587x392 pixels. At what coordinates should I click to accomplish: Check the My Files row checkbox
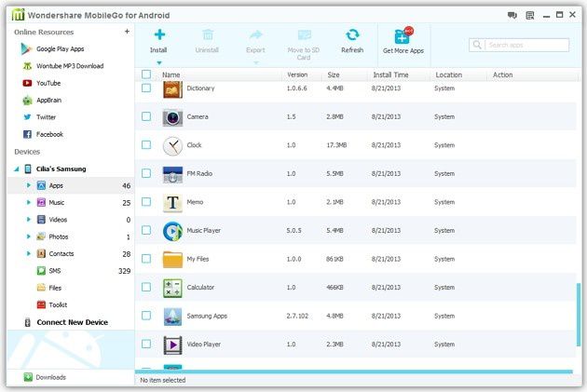146,259
